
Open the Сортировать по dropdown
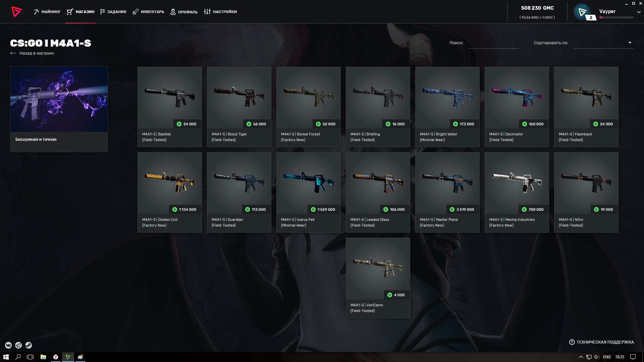[603, 43]
